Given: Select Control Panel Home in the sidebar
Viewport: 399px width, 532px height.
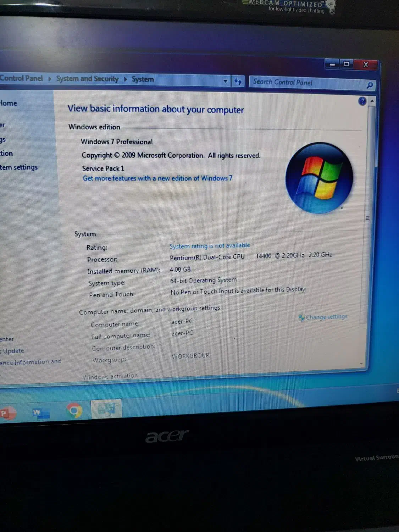Looking at the screenshot, I should click(x=9, y=103).
